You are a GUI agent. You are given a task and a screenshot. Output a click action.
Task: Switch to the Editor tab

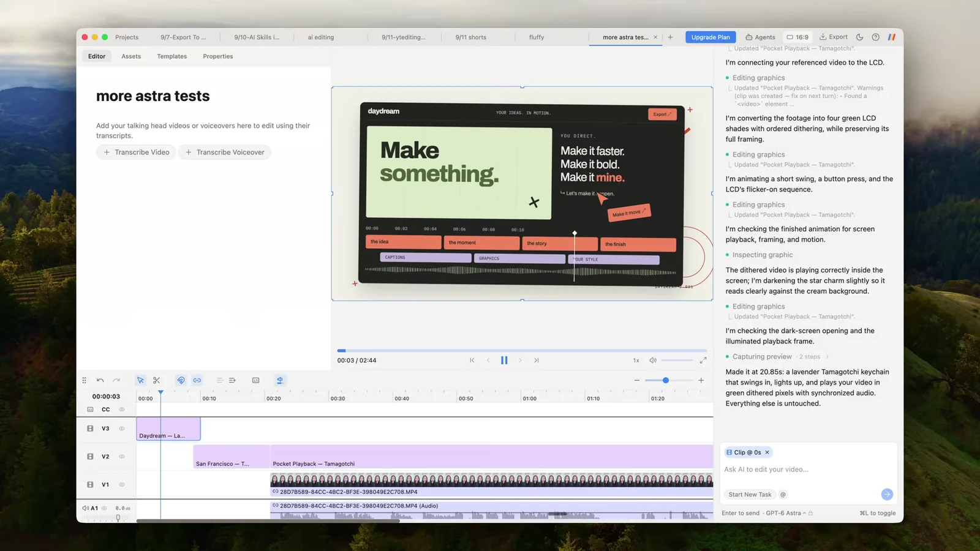97,56
